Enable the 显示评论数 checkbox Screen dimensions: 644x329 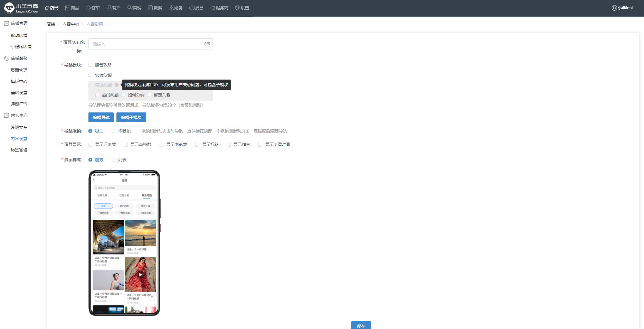(x=91, y=145)
